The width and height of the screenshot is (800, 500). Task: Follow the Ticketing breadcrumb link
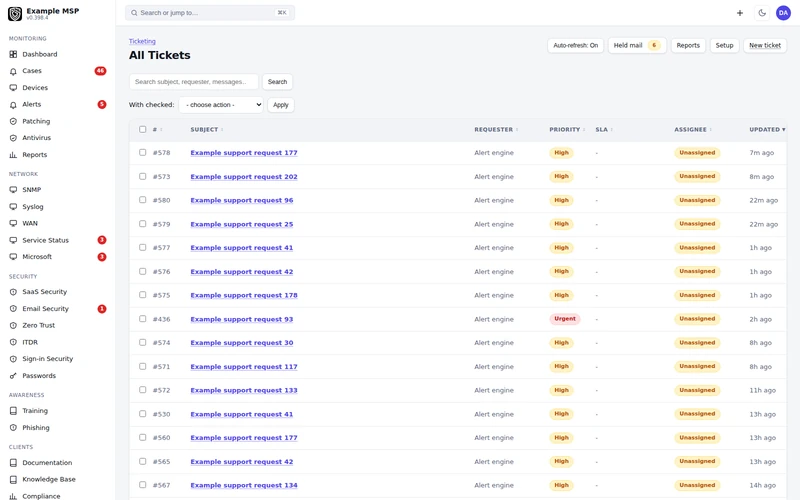(142, 41)
